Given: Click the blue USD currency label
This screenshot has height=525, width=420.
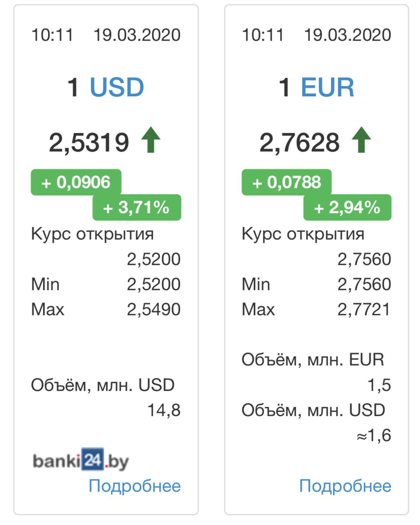Looking at the screenshot, I should tap(117, 87).
